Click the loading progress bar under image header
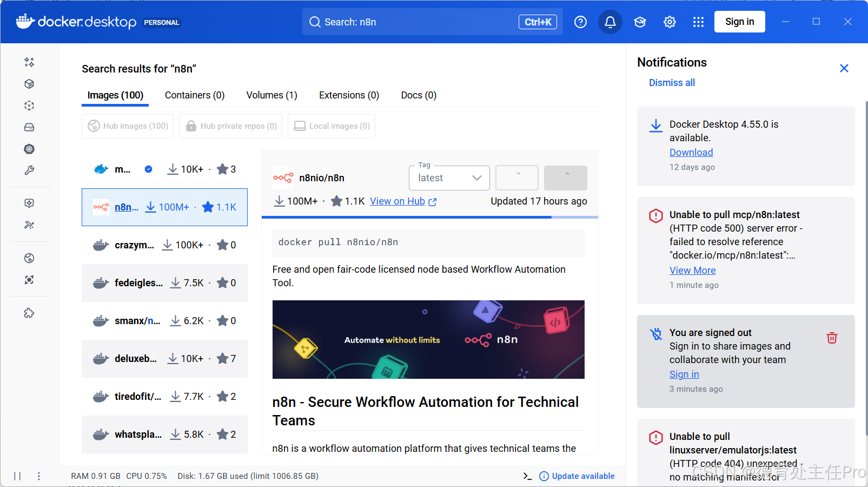Viewport: 868px width, 487px height. 430,217
